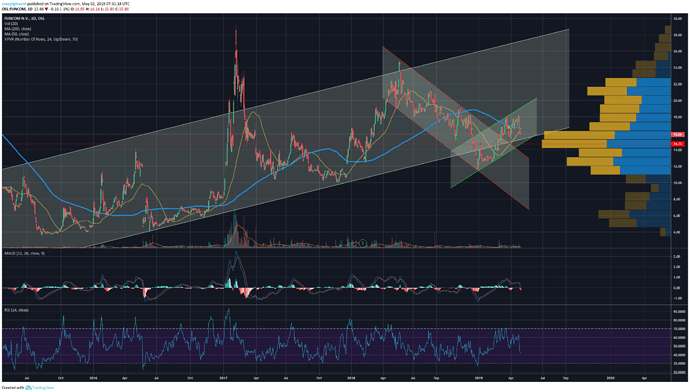Click the red current price tag on the price axis
The height and width of the screenshot is (392, 690).
[x=678, y=135]
